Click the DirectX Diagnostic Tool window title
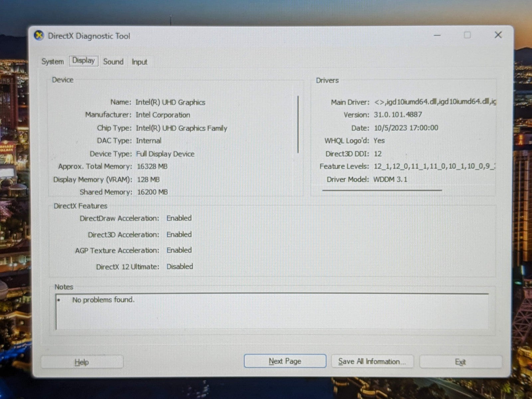This screenshot has width=532, height=399. click(89, 36)
